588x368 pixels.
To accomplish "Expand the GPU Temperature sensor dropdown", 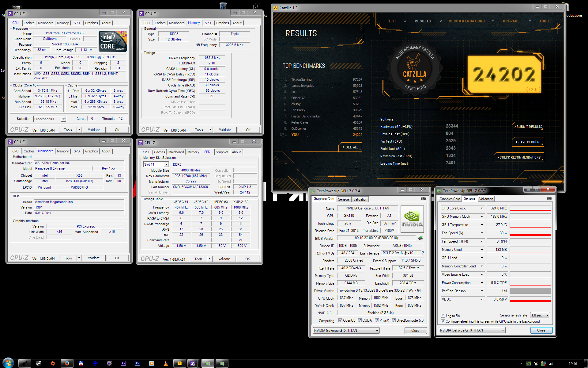I will pos(482,225).
